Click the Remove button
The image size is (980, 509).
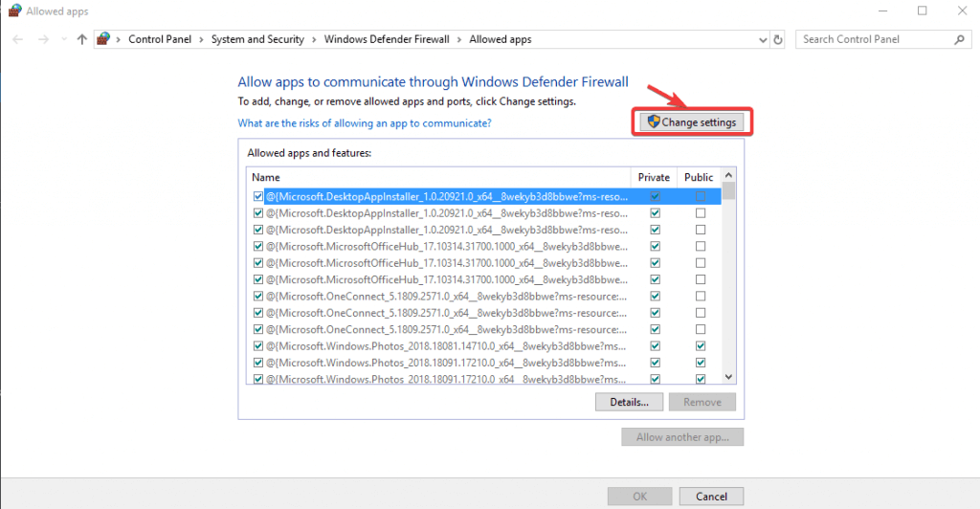click(702, 402)
